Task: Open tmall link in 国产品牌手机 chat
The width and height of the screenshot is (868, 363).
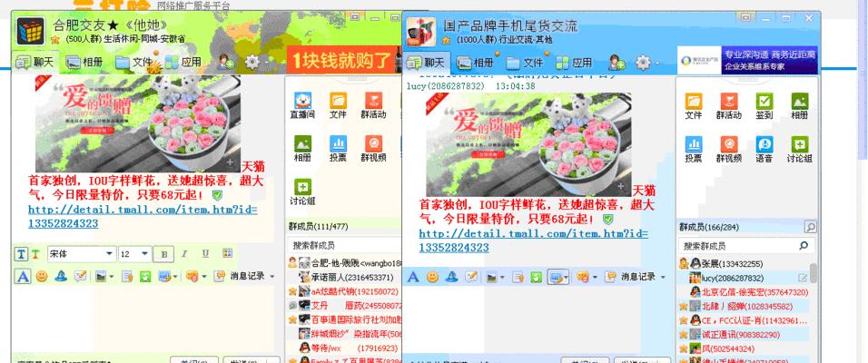Action: click(534, 240)
